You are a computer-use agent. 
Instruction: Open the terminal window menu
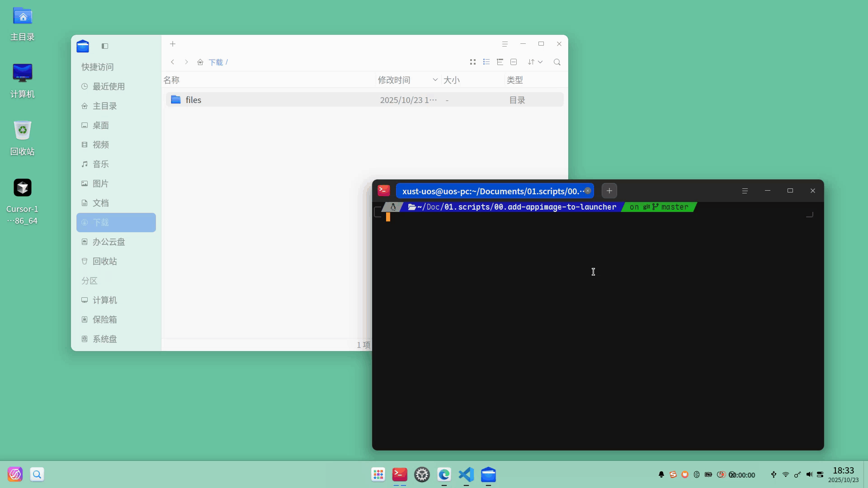click(745, 191)
